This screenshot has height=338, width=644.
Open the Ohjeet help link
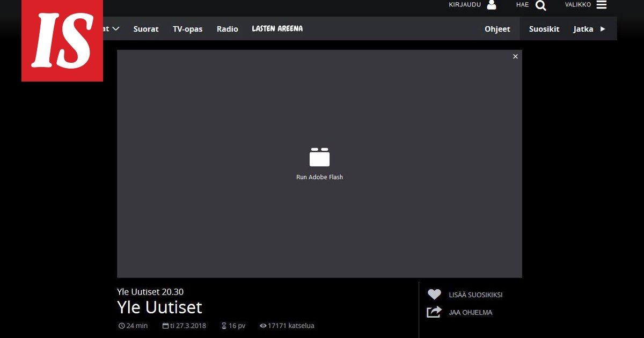497,29
